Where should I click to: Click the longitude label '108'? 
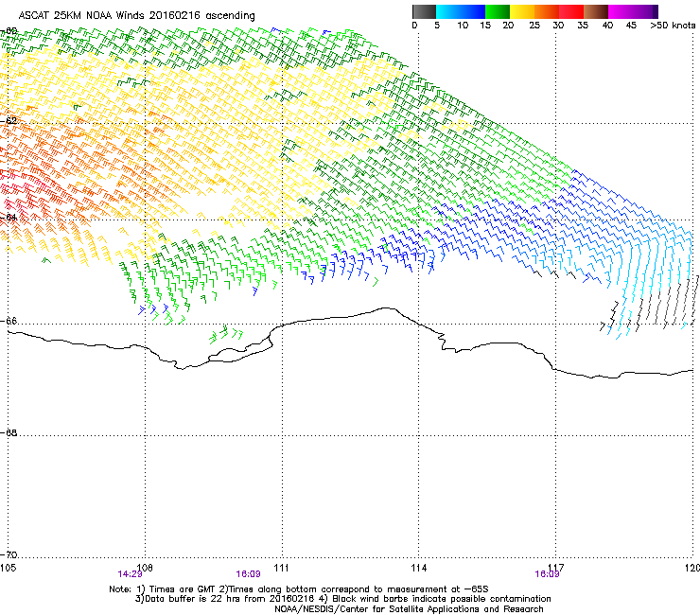(x=145, y=568)
